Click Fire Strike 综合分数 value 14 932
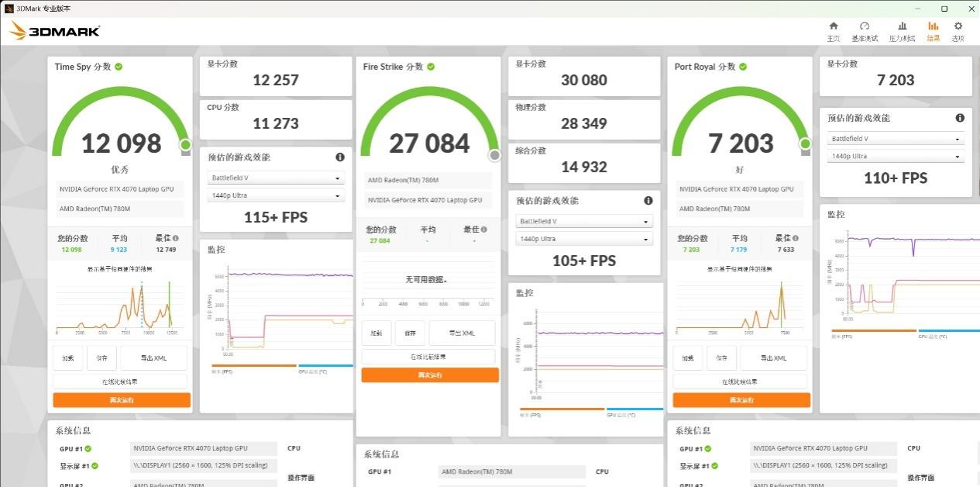 click(584, 167)
